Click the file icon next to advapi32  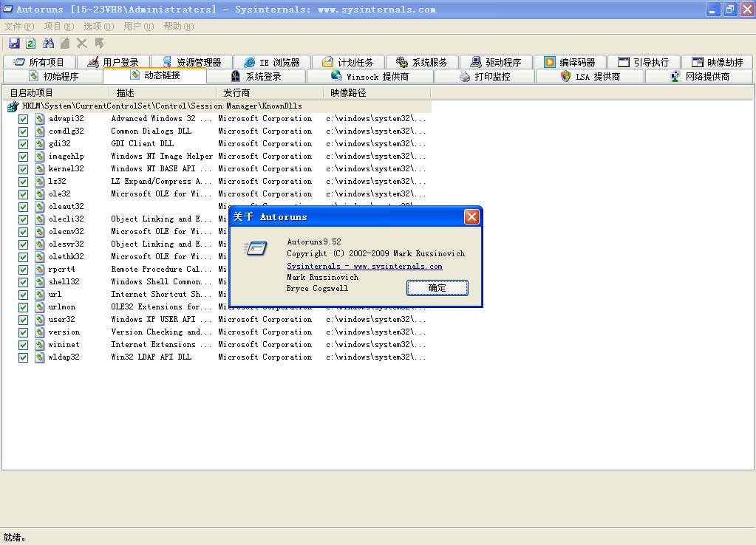tap(39, 119)
